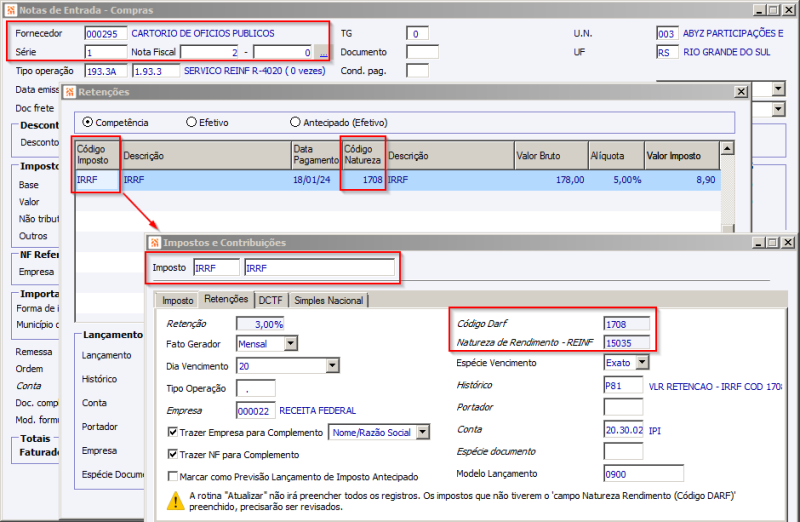The image size is (800, 522).
Task: Close the Impostos e Contribuições window
Action: pos(788,242)
